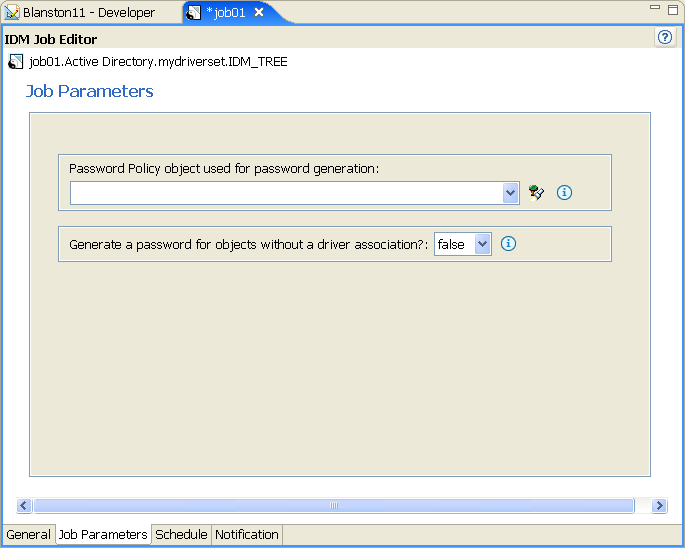Click the job icon beside job01.Active Directory path
Screen dimensions: 685x548
pyautogui.click(x=16, y=62)
